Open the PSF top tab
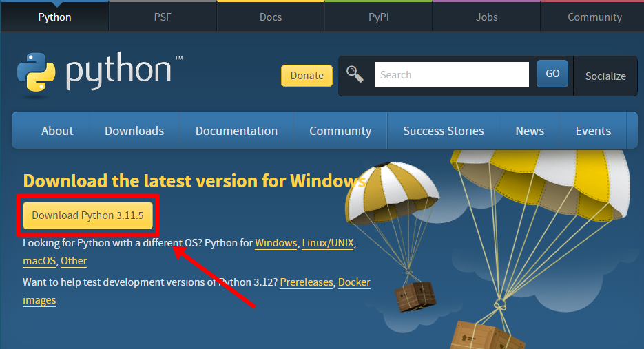 click(x=163, y=17)
